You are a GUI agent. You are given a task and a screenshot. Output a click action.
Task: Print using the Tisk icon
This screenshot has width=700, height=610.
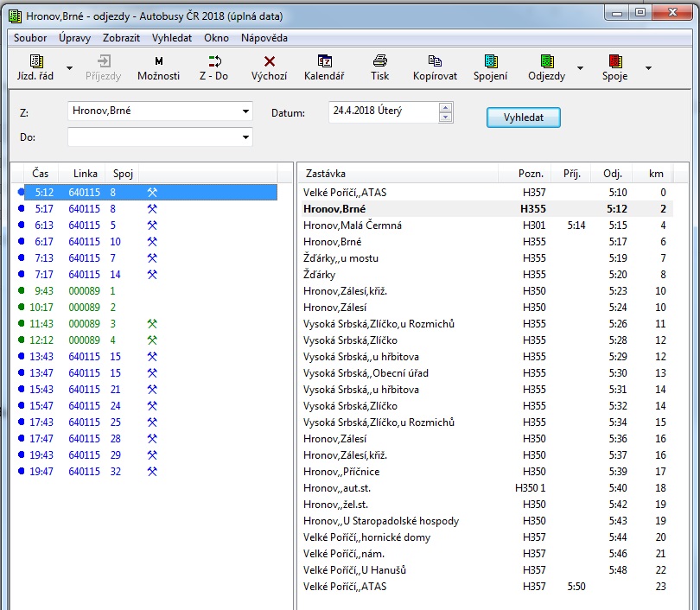(379, 61)
